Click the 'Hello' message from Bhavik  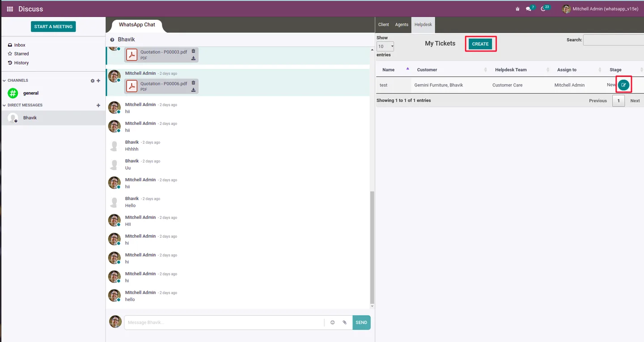130,205
